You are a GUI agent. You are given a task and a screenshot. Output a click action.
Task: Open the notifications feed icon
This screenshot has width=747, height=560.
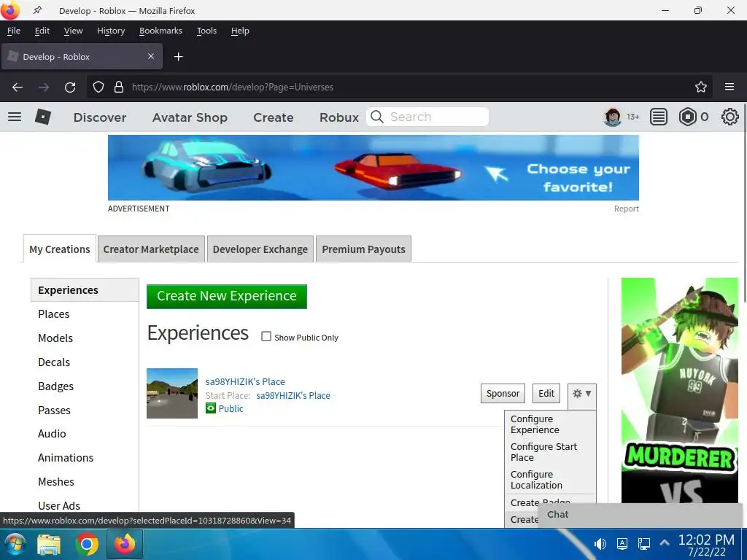pyautogui.click(x=659, y=117)
